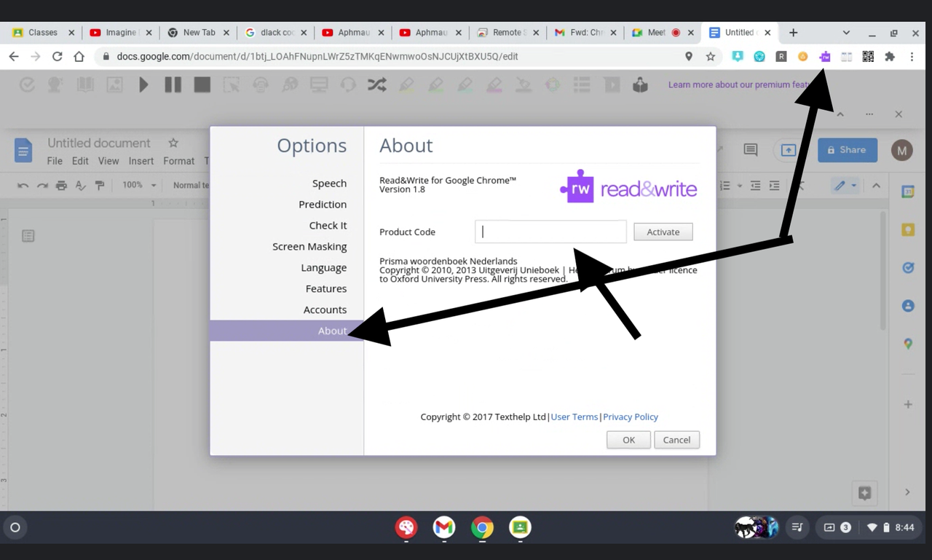The height and width of the screenshot is (560, 932).
Task: Open the Read&Write picture dictionary tool
Action: click(x=114, y=85)
